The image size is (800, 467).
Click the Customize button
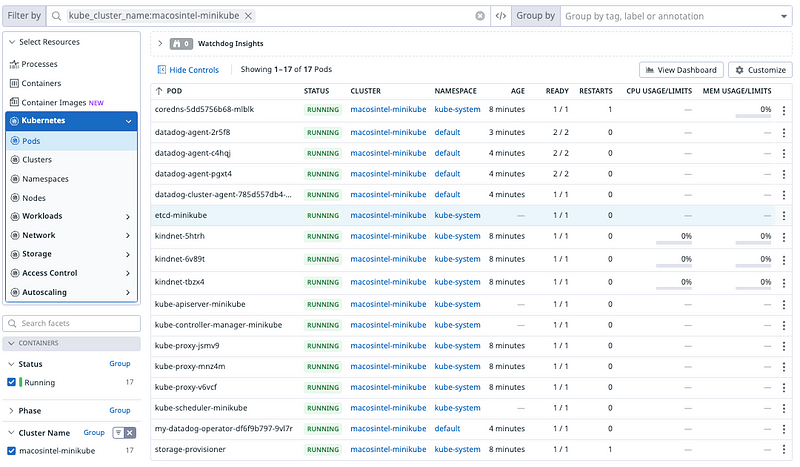pos(760,70)
